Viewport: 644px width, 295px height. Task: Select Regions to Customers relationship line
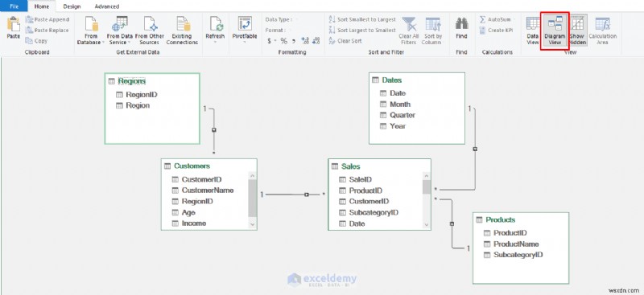[214, 130]
